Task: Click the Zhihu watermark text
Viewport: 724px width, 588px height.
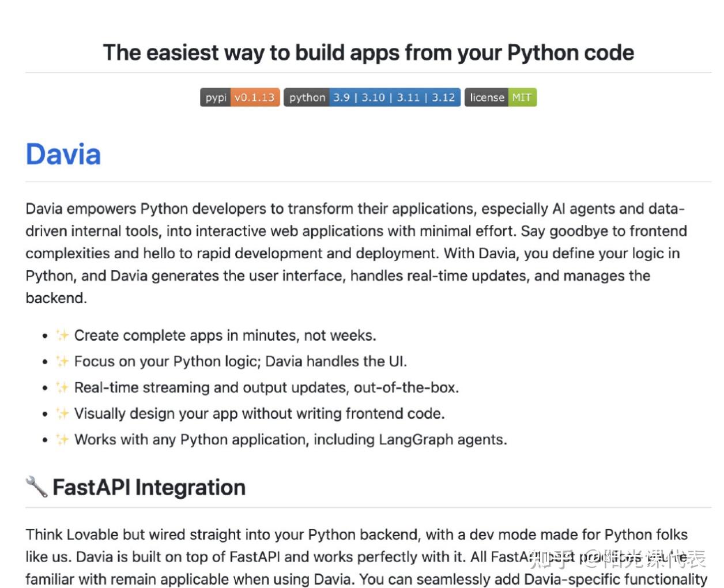Action: (x=617, y=558)
